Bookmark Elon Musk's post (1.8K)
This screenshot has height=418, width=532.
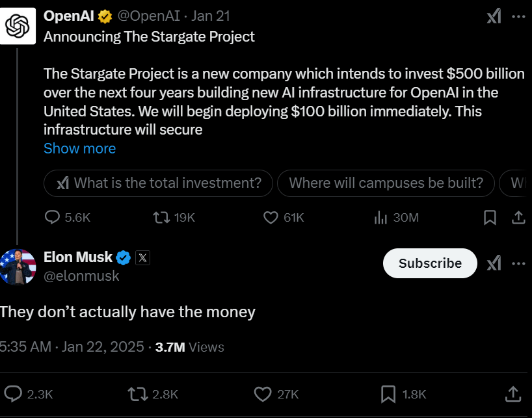point(388,393)
